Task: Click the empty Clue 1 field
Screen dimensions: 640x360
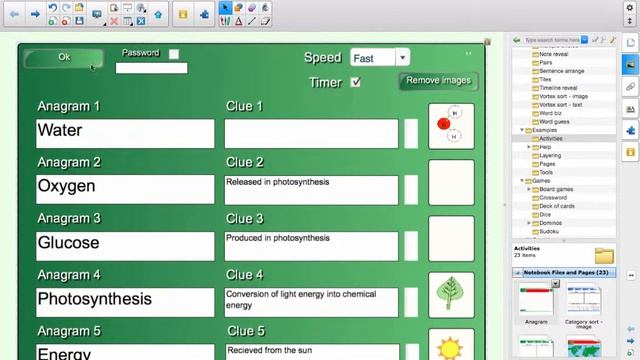Action: pyautogui.click(x=311, y=133)
